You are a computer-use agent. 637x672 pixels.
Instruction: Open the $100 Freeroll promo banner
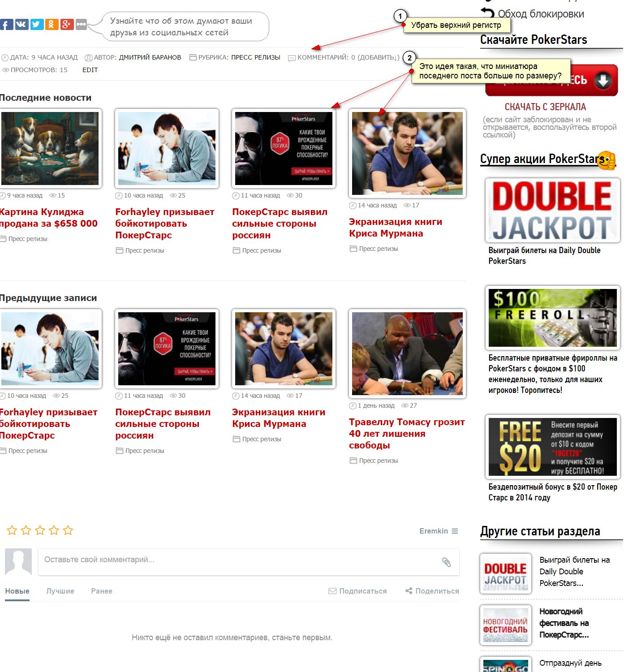553,318
